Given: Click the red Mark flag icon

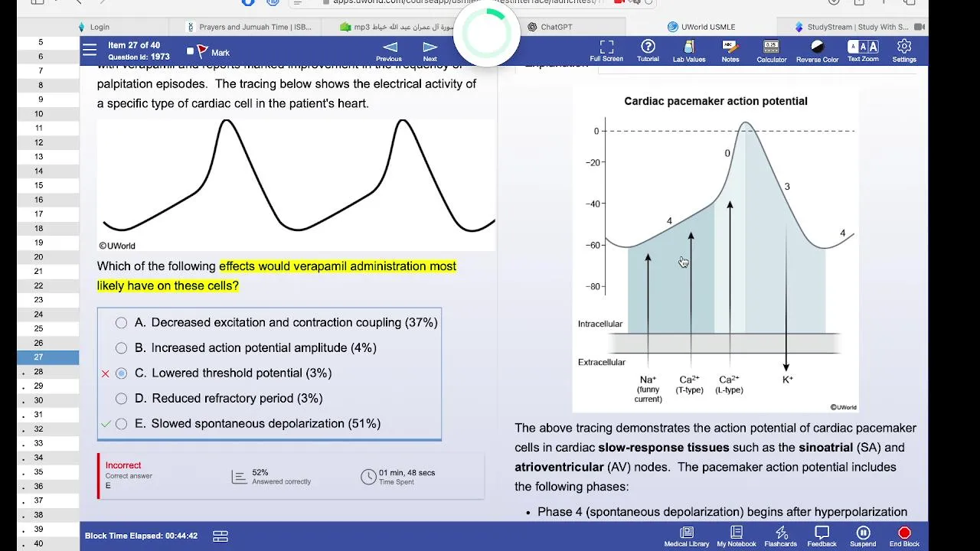Looking at the screenshot, I should 203,52.
